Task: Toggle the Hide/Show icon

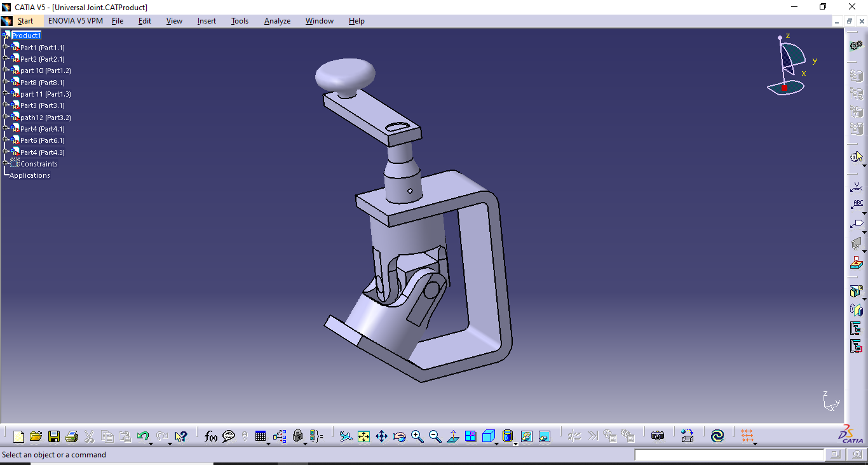Action: point(526,436)
